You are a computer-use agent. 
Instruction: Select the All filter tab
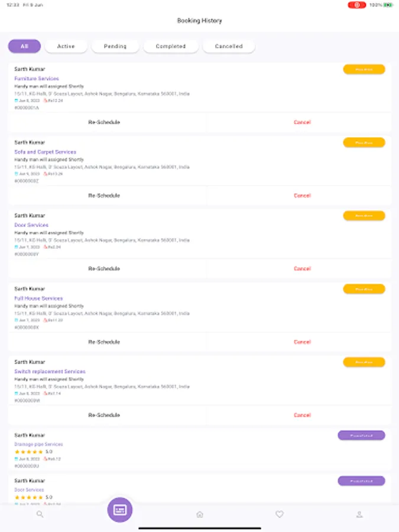click(24, 46)
